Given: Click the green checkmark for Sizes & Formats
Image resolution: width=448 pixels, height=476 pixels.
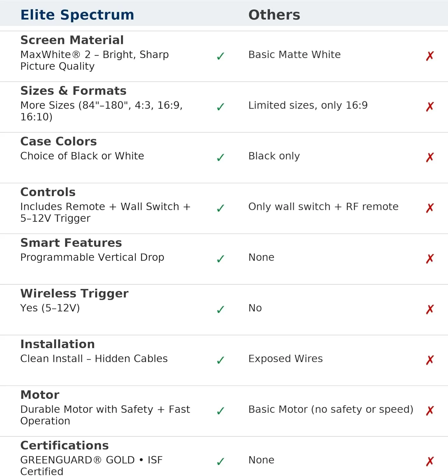Looking at the screenshot, I should 220,107.
